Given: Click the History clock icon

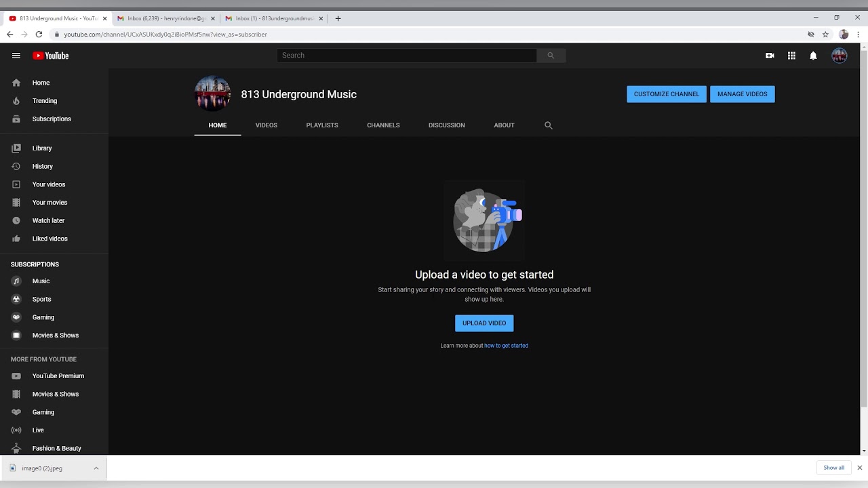Looking at the screenshot, I should pos(16,166).
